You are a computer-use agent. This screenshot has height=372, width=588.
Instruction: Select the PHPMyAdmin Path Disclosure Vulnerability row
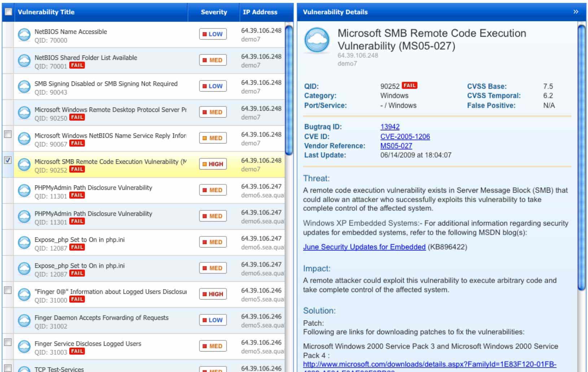coord(93,188)
